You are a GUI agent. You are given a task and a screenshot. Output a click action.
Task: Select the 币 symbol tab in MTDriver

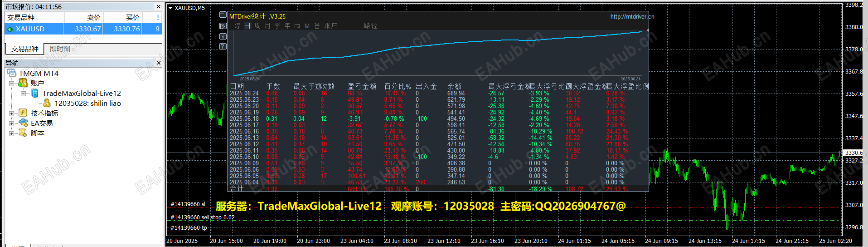coord(297,26)
